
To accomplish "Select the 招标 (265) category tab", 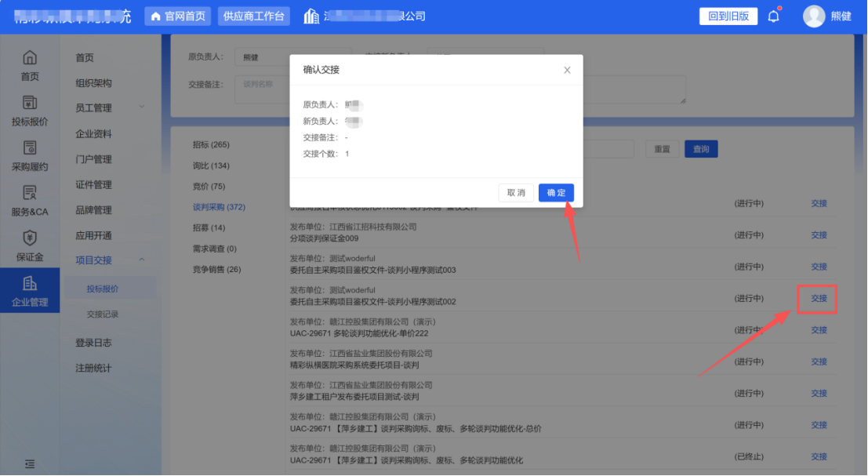I will tap(211, 145).
